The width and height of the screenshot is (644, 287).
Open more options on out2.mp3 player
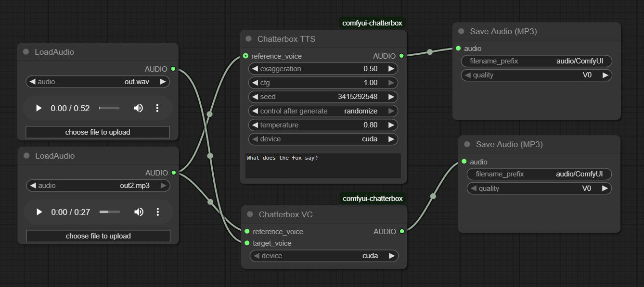(157, 212)
